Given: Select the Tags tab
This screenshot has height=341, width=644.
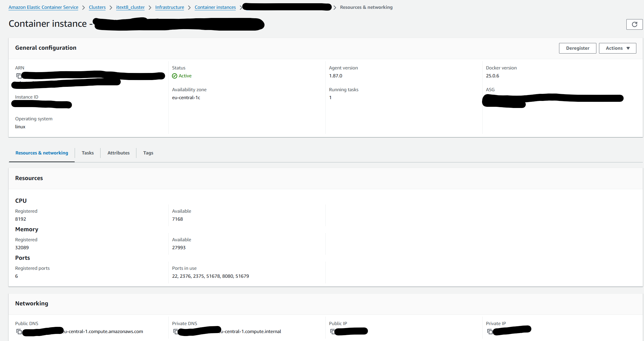Looking at the screenshot, I should [148, 153].
